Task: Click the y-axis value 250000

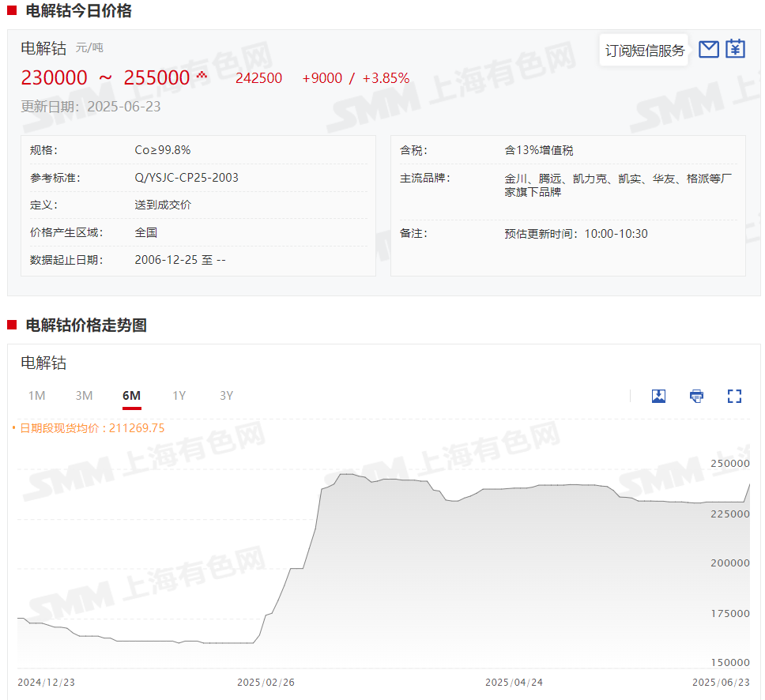Action: pos(730,464)
